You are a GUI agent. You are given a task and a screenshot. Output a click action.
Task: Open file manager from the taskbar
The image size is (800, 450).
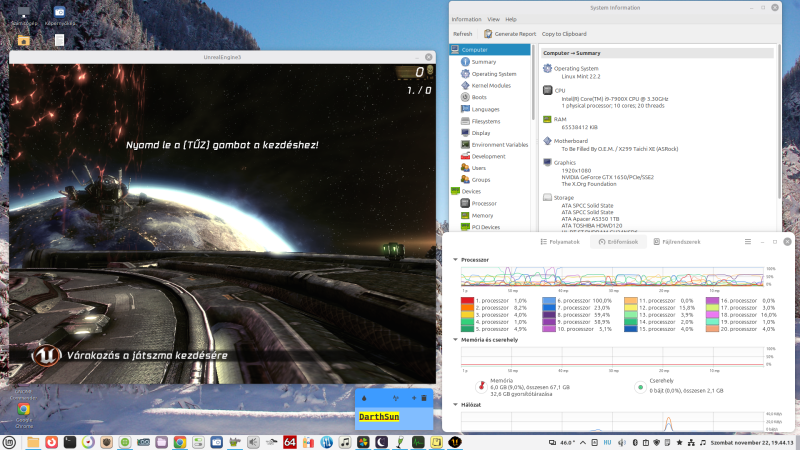(x=33, y=442)
